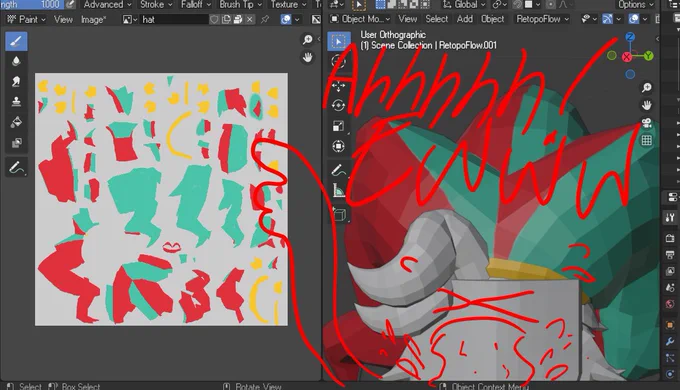Open the Object properties tab
The height and width of the screenshot is (390, 680).
pyautogui.click(x=670, y=324)
